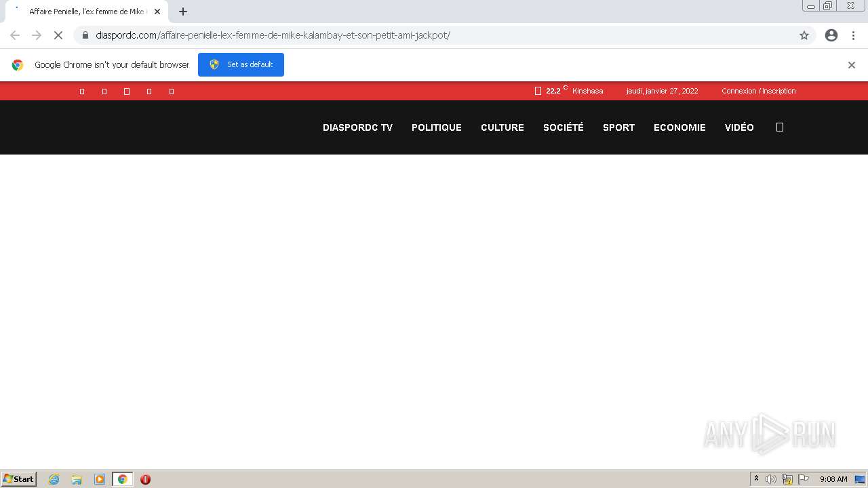Go forward in browser history

pos(37,35)
